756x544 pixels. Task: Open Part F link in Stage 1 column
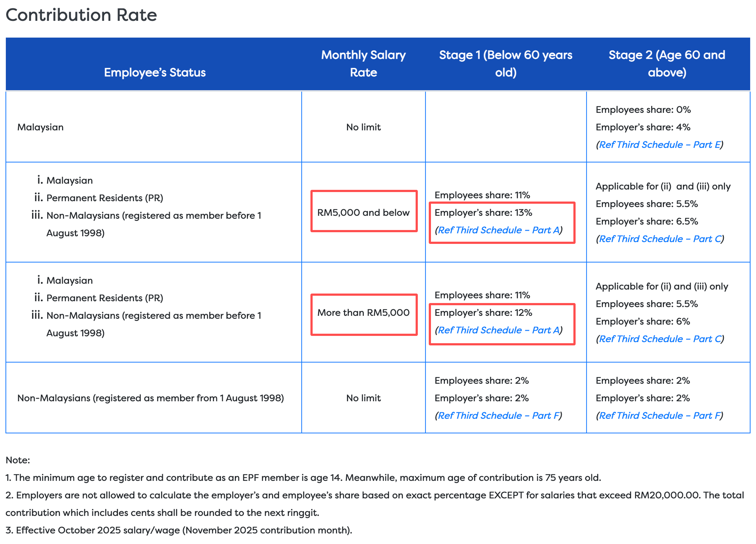coord(498,415)
